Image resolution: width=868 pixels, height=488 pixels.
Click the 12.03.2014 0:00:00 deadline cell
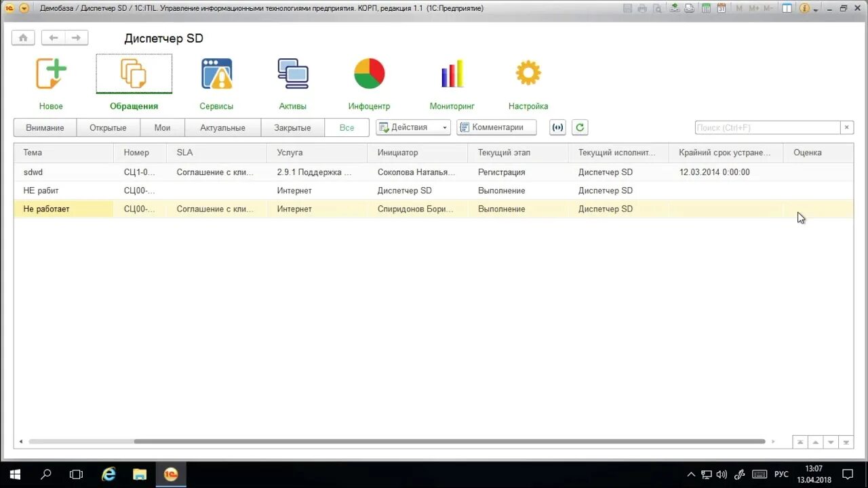point(726,172)
